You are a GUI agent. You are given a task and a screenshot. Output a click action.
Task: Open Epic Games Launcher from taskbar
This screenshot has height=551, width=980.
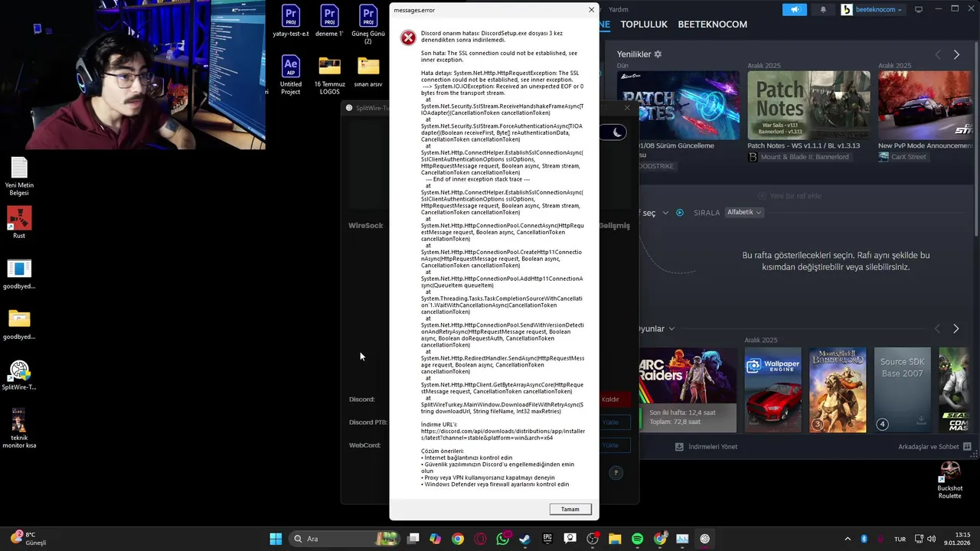pyautogui.click(x=547, y=539)
